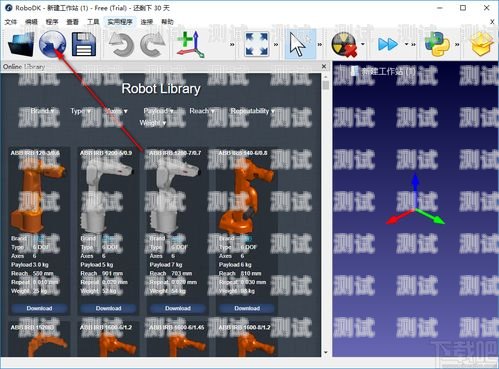This screenshot has width=499, height=369.
Task: Redo action with the right arrow icon
Action: tap(153, 44)
